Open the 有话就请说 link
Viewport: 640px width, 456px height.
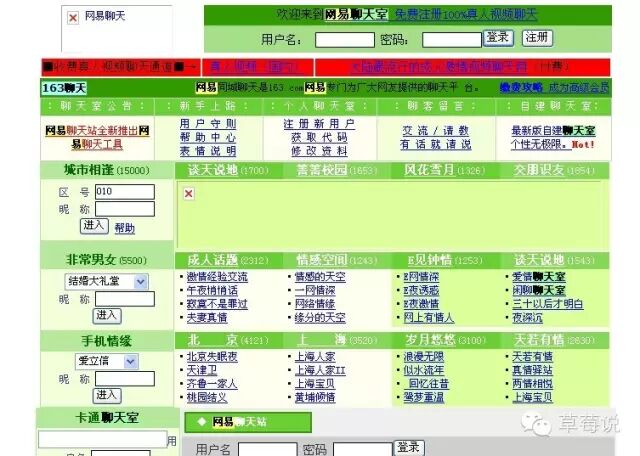pyautogui.click(x=435, y=144)
